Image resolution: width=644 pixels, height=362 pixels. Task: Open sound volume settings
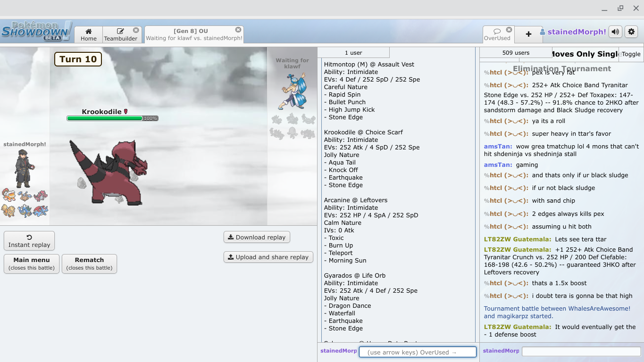pyautogui.click(x=615, y=32)
